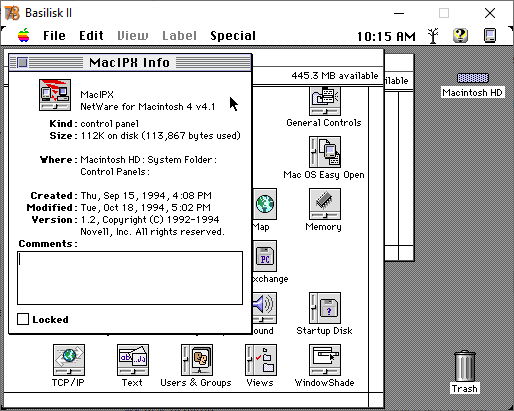Screen dimensions: 514x411
Task: Select the Text control panel icon
Action: (133, 360)
